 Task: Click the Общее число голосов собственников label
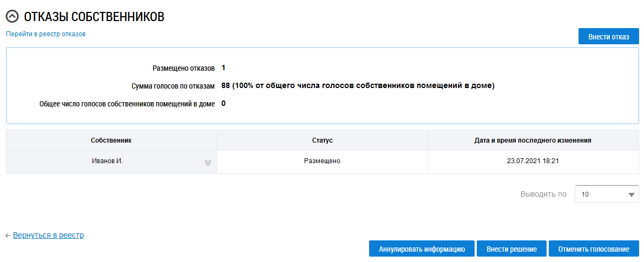click(x=127, y=103)
